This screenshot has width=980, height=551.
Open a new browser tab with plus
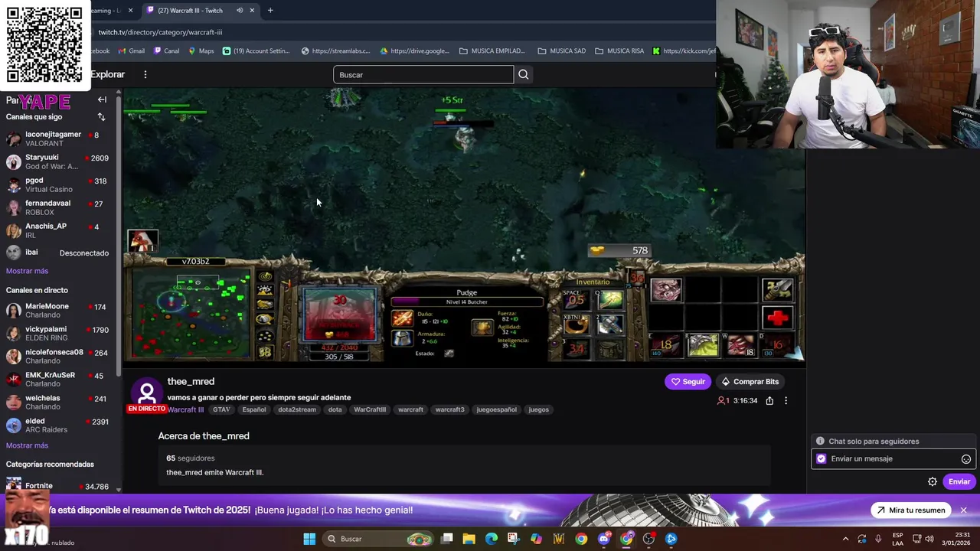click(270, 11)
